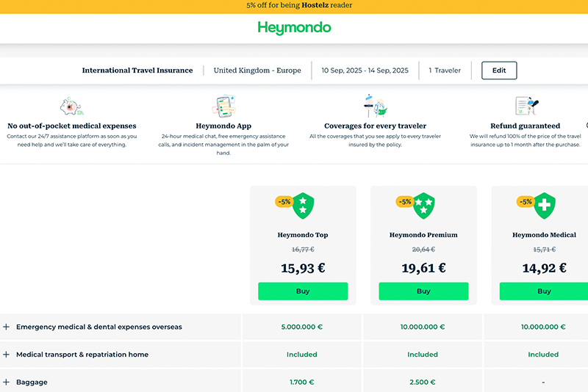Expand Emergency medical & dental expenses row

click(7, 327)
